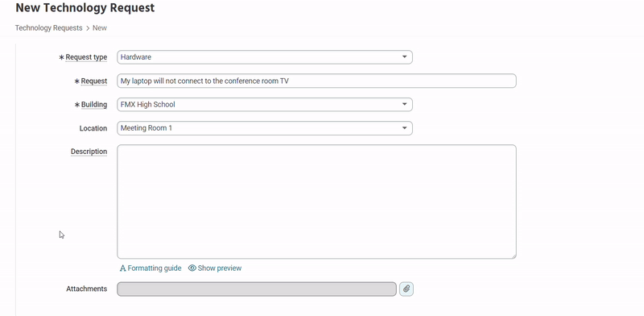Screen dimensions: 644x316
Task: Click the Building field label
Action: coord(94,105)
